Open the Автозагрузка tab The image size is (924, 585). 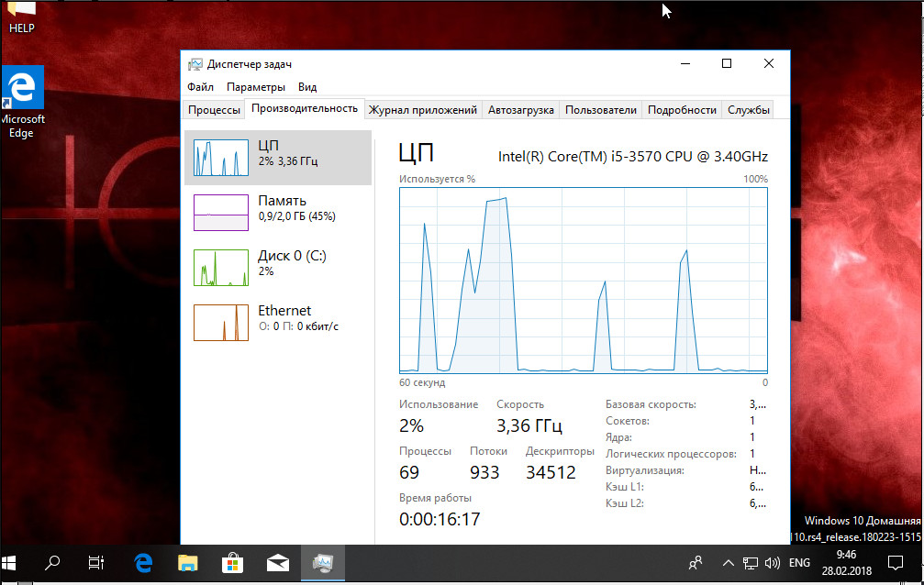point(521,110)
